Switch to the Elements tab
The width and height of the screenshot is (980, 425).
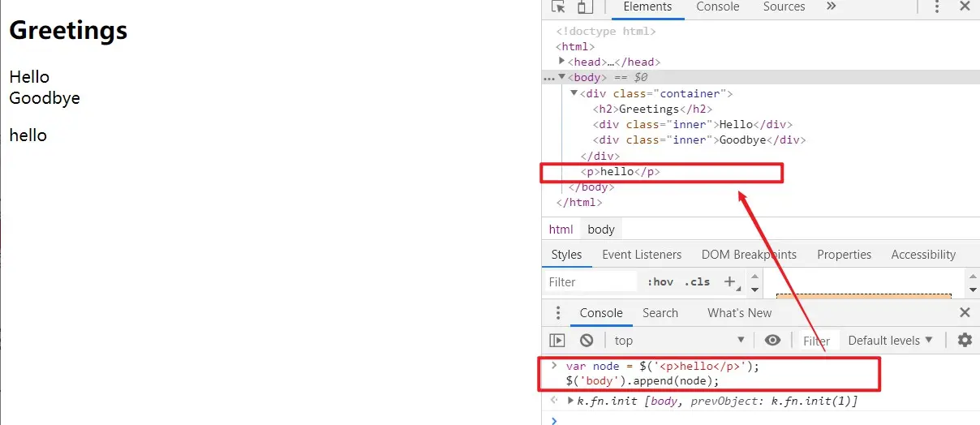point(647,6)
